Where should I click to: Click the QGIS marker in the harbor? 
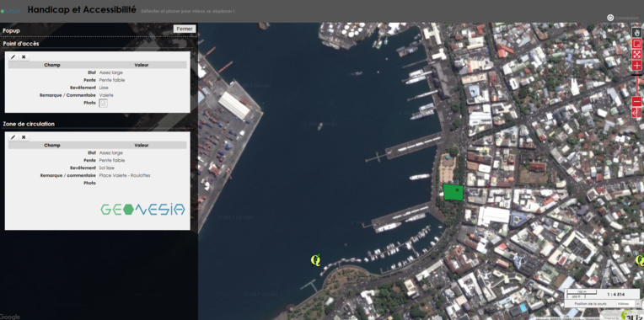[315, 259]
